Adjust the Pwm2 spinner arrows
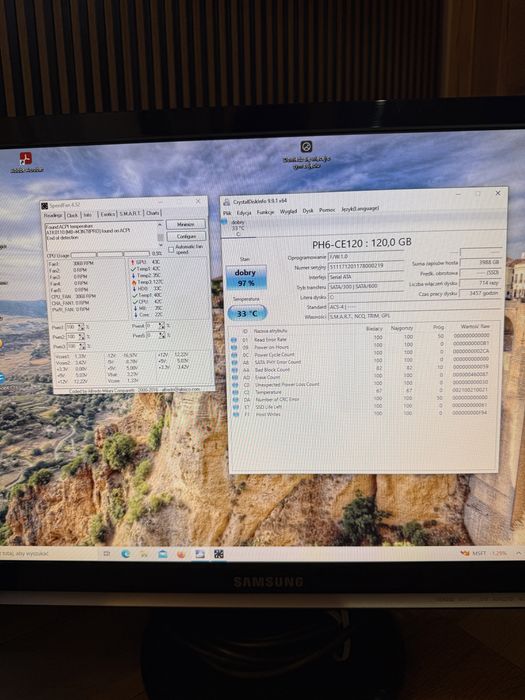Image resolution: width=525 pixels, height=700 pixels. pos(81,337)
